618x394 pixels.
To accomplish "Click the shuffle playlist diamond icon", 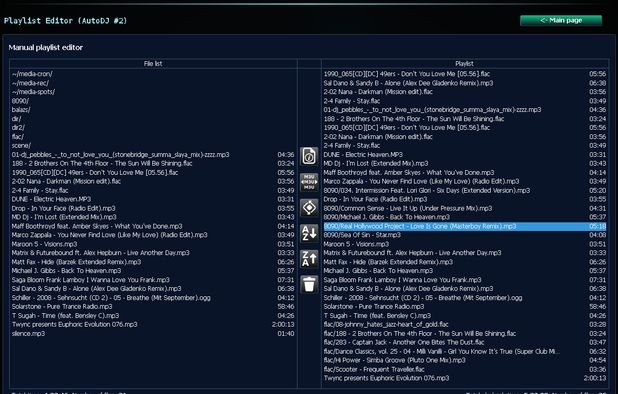I will coord(309,208).
